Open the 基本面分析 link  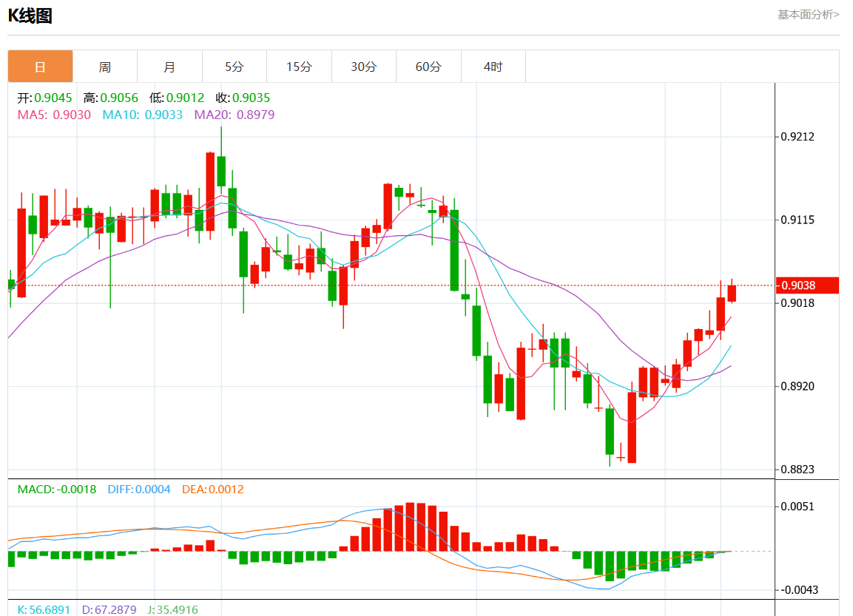tap(809, 15)
